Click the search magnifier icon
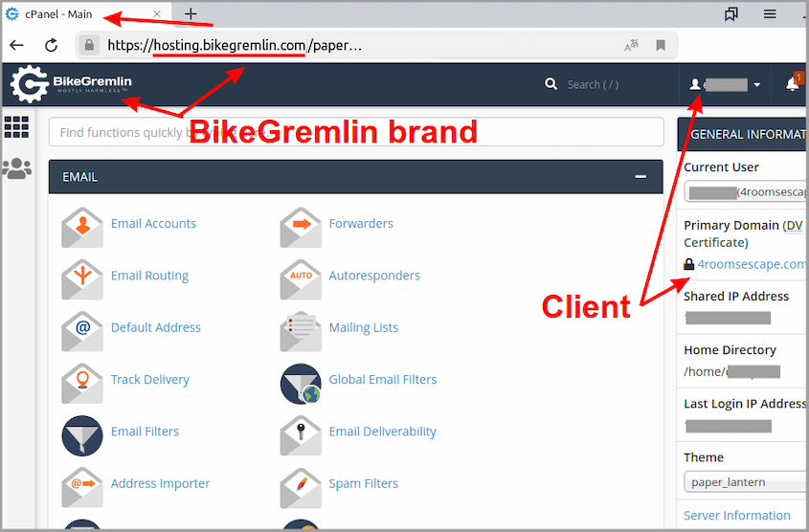 (551, 84)
